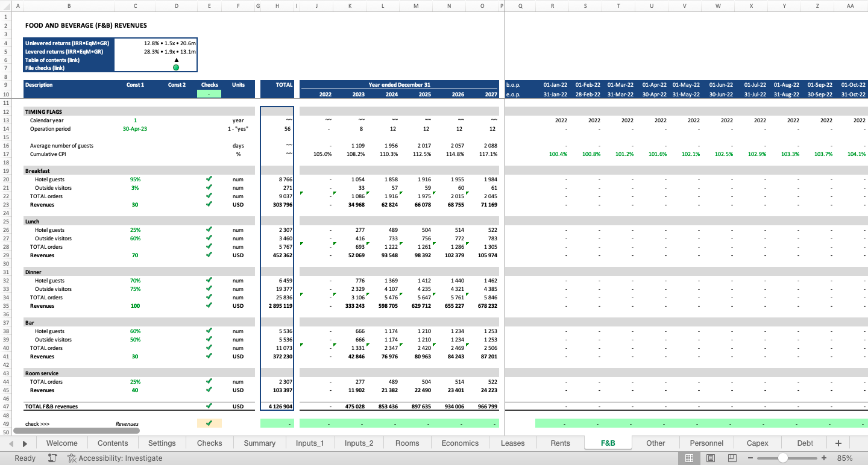868x465 pixels.
Task: Open the Leases sheet tab
Action: pyautogui.click(x=512, y=443)
